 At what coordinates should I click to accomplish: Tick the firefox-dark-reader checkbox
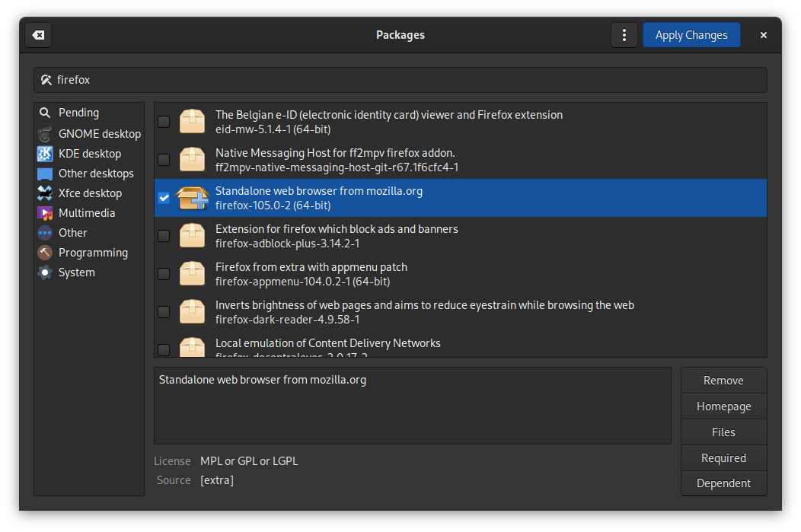point(164,312)
